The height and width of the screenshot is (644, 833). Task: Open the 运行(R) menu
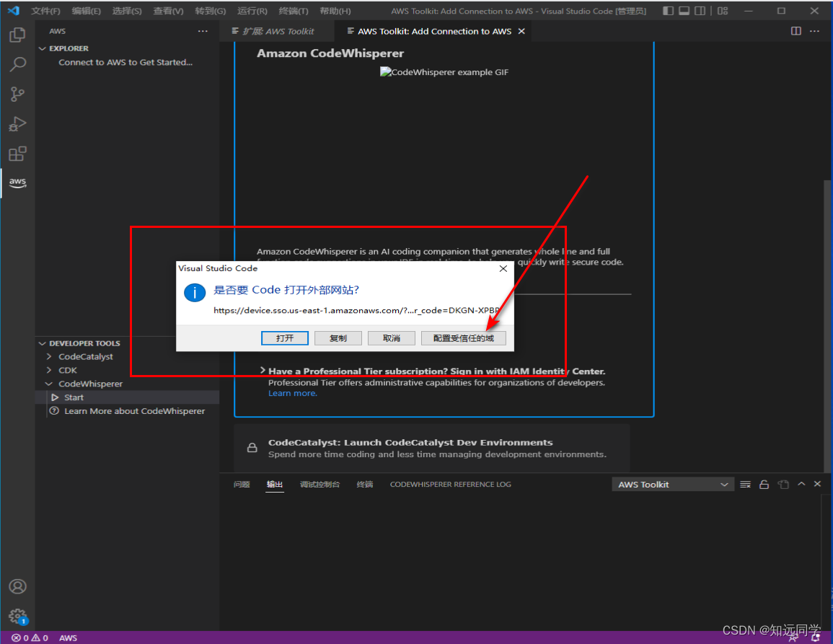(252, 11)
